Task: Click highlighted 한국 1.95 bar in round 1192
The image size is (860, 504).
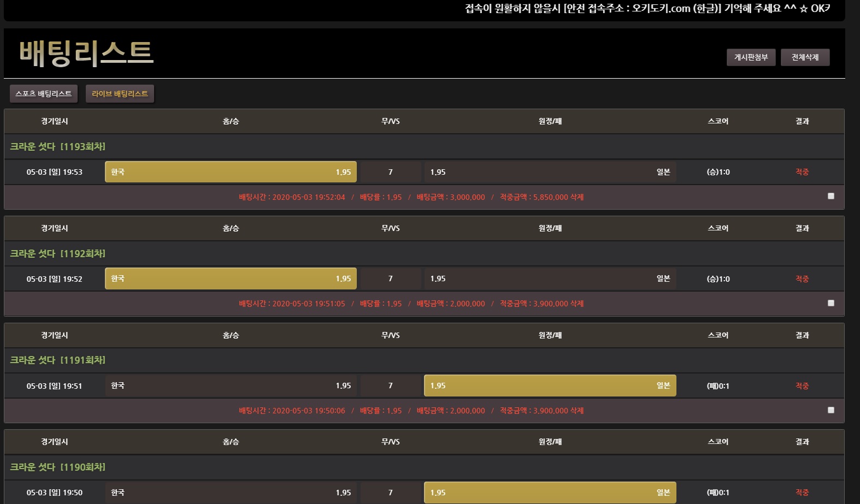Action: pos(231,278)
